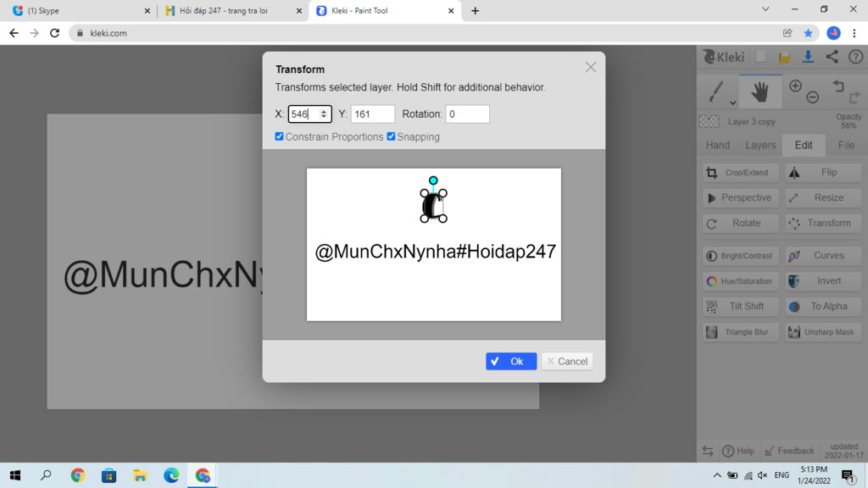Open Microsoft Edge from the taskbar

point(171,475)
